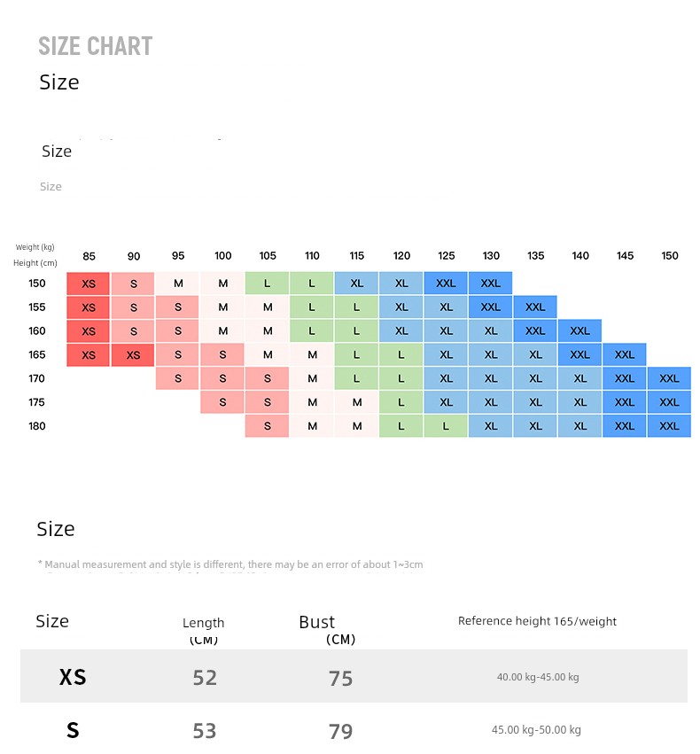The image size is (700, 754).
Task: Click the manual measurement disclaimer note
Action: [x=230, y=564]
